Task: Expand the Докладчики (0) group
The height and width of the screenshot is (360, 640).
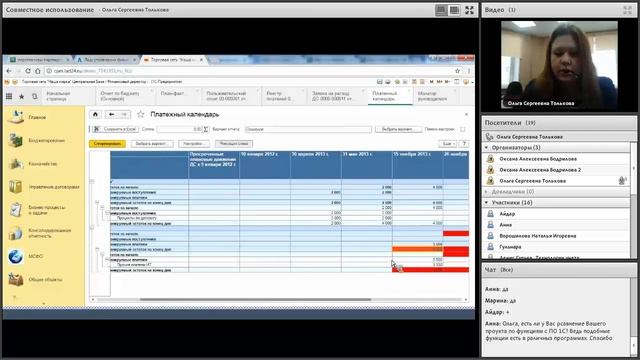Action: click(x=487, y=191)
